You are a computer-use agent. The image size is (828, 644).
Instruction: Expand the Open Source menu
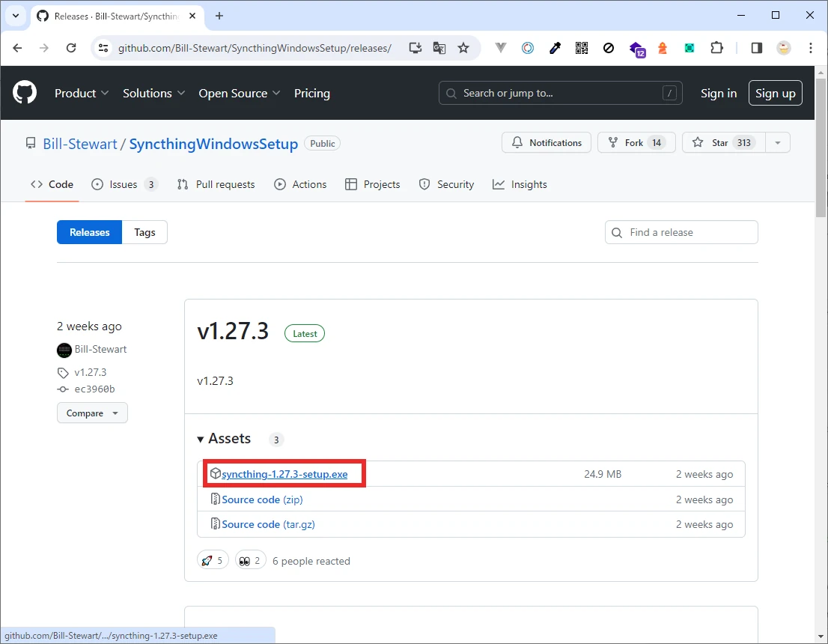pyautogui.click(x=240, y=93)
